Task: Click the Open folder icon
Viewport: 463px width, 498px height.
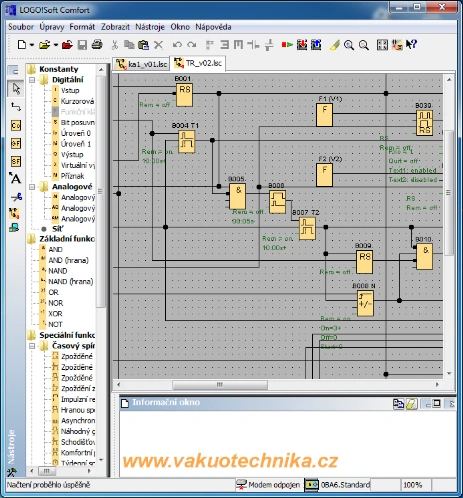Action: point(44,44)
